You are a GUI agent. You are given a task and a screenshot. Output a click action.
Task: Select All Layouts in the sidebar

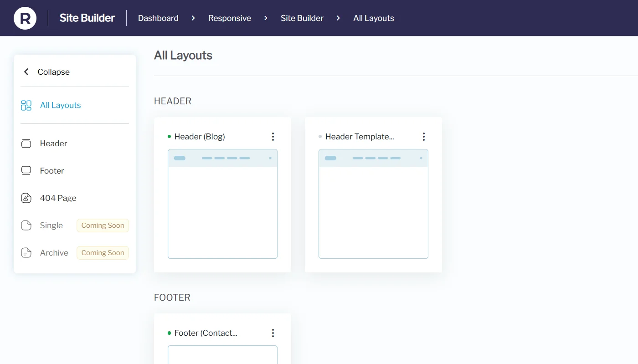click(61, 105)
